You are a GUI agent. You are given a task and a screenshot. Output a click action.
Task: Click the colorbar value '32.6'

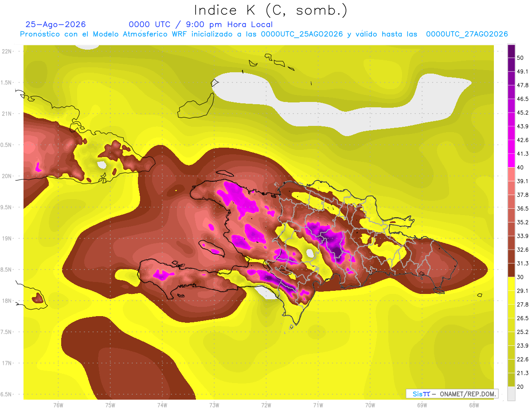[522, 250]
